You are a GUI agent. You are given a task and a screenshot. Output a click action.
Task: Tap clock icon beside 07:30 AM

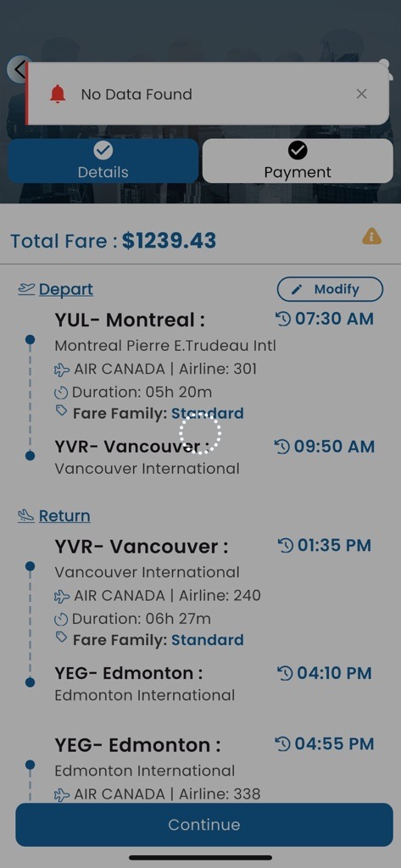coord(283,319)
